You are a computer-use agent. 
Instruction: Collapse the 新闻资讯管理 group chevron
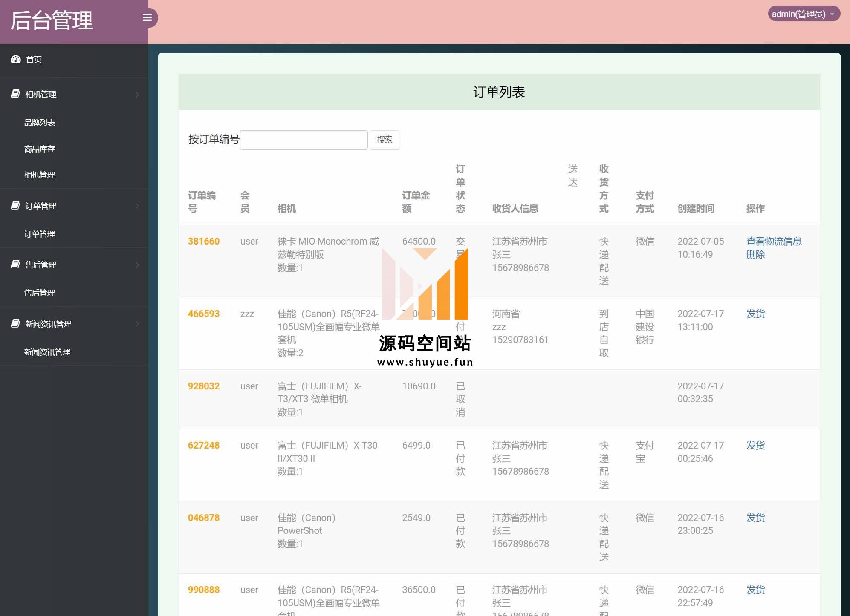(137, 324)
